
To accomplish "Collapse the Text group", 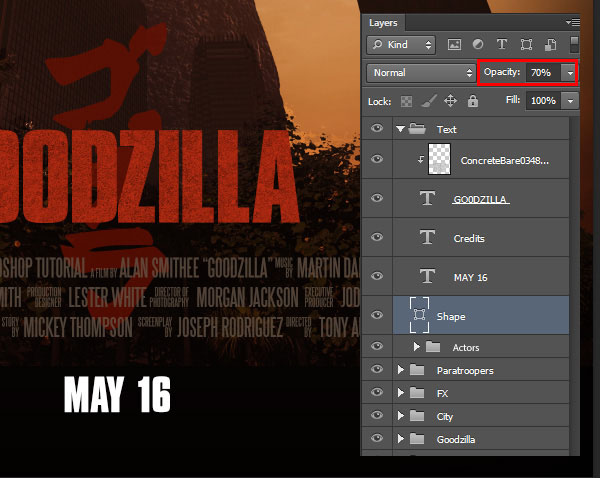I will (x=400, y=129).
